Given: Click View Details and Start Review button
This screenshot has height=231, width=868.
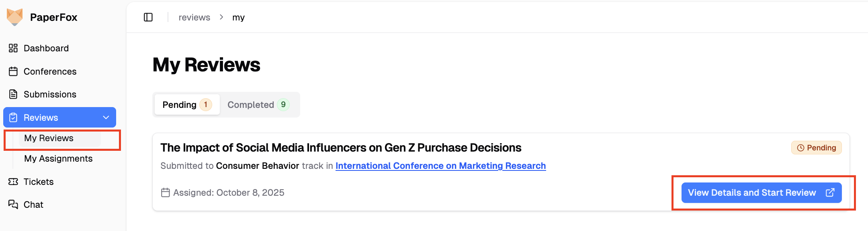Looking at the screenshot, I should point(751,193).
